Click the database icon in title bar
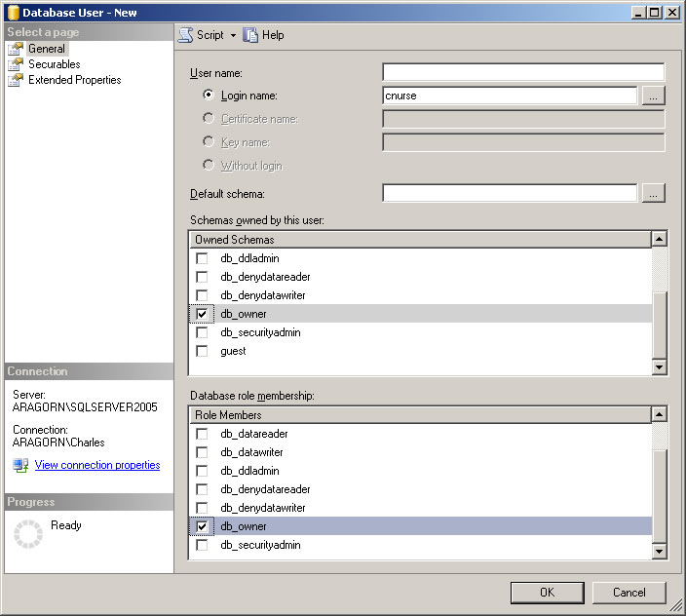Viewport: 686px width, 616px height. [x=12, y=13]
